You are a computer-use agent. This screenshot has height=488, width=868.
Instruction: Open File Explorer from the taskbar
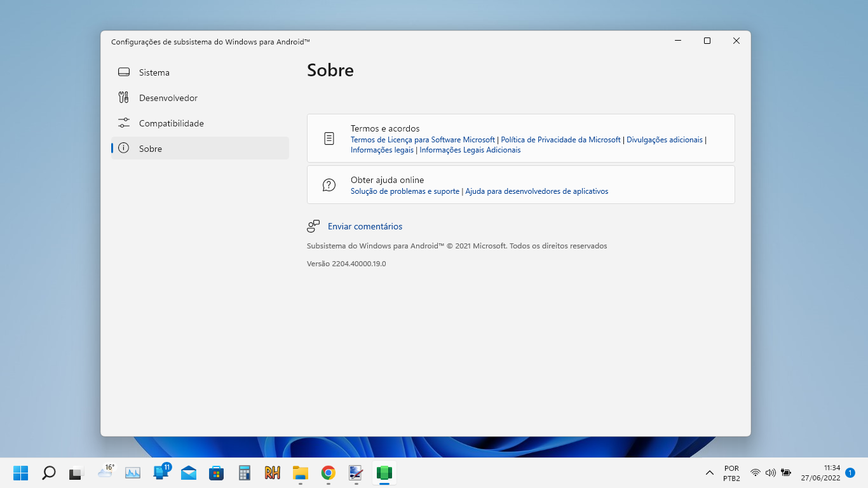pyautogui.click(x=301, y=473)
